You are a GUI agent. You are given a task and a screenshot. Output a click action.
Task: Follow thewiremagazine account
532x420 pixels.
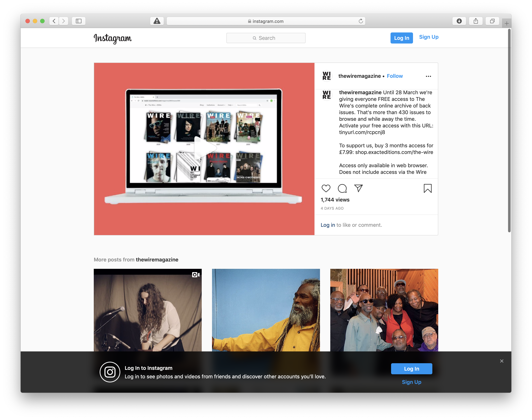click(x=395, y=76)
